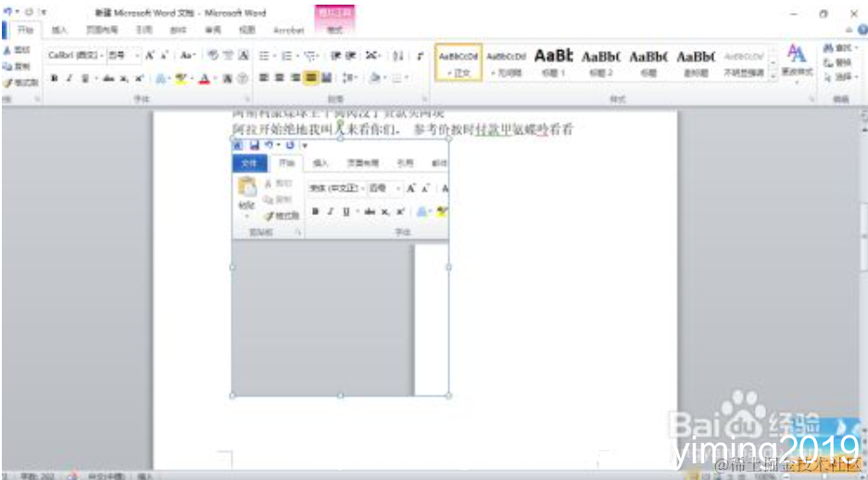
Task: Click the Shrink Font icon
Action: point(164,56)
